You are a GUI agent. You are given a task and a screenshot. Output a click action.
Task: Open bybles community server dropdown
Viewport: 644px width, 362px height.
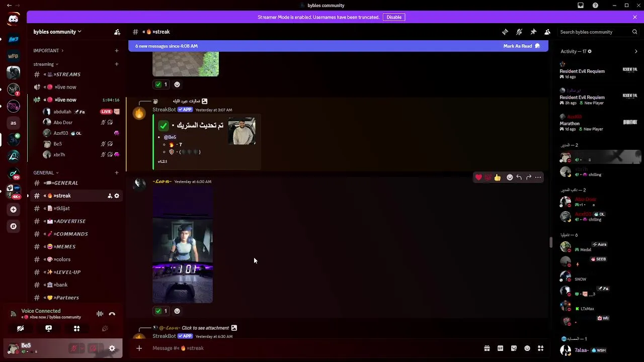(57, 32)
